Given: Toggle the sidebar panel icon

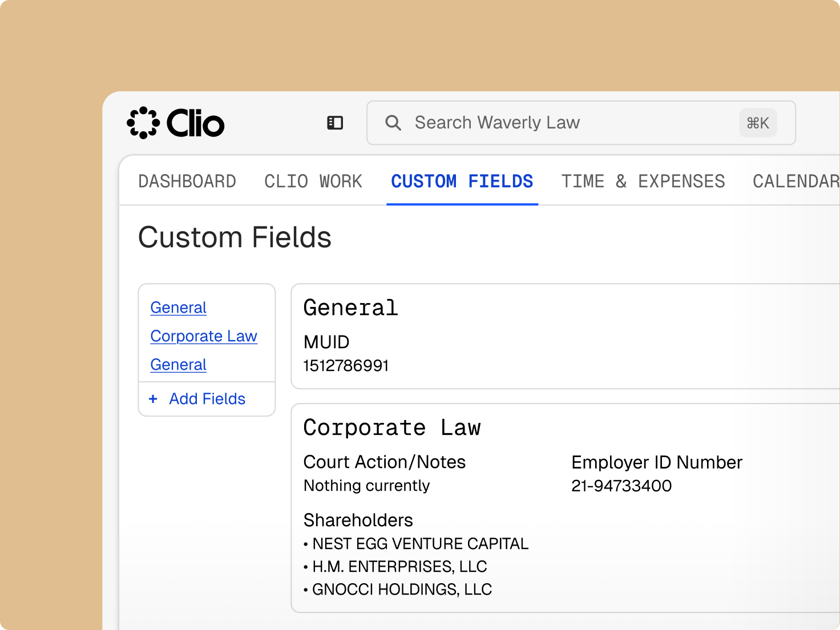Looking at the screenshot, I should tap(335, 123).
